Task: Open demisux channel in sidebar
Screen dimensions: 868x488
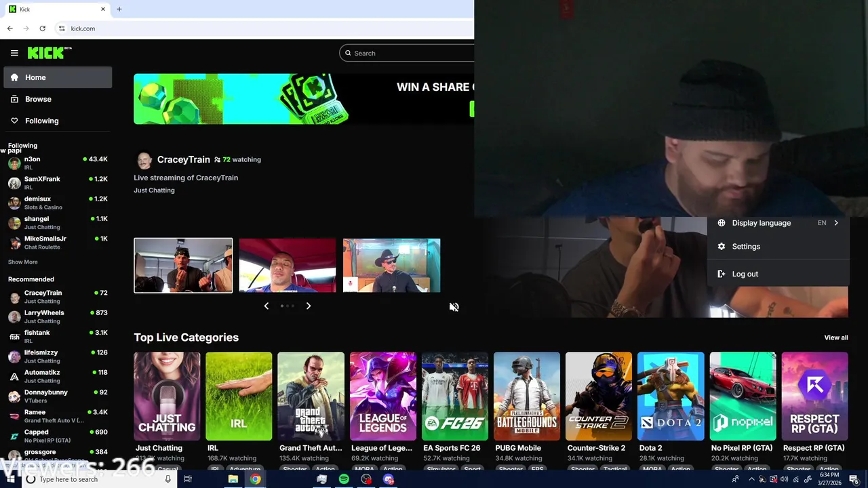Action: pos(58,203)
